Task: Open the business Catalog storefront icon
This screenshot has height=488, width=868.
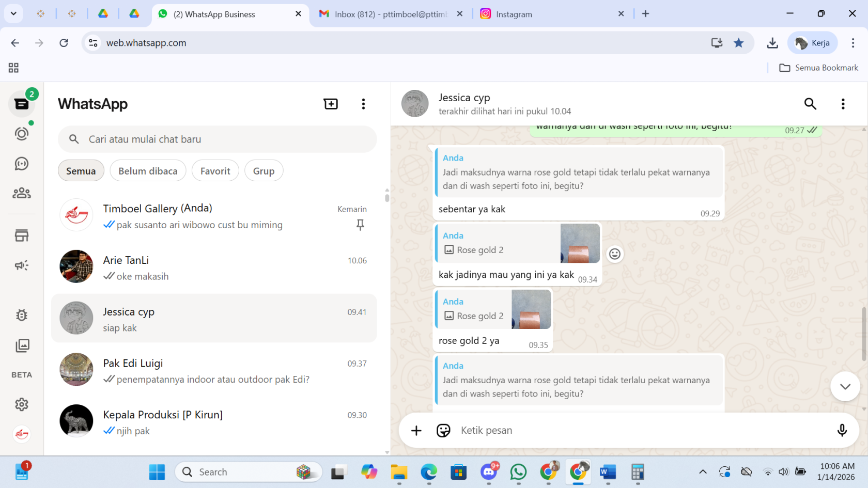Action: [x=22, y=235]
